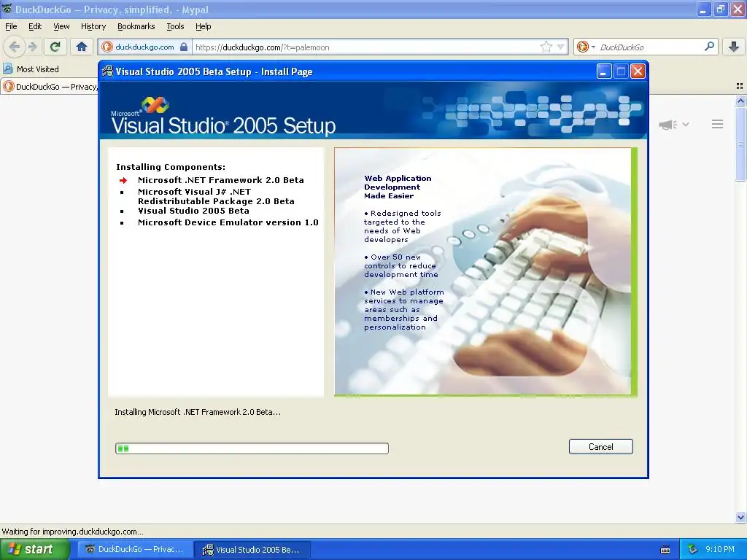Open the View menu

click(61, 27)
